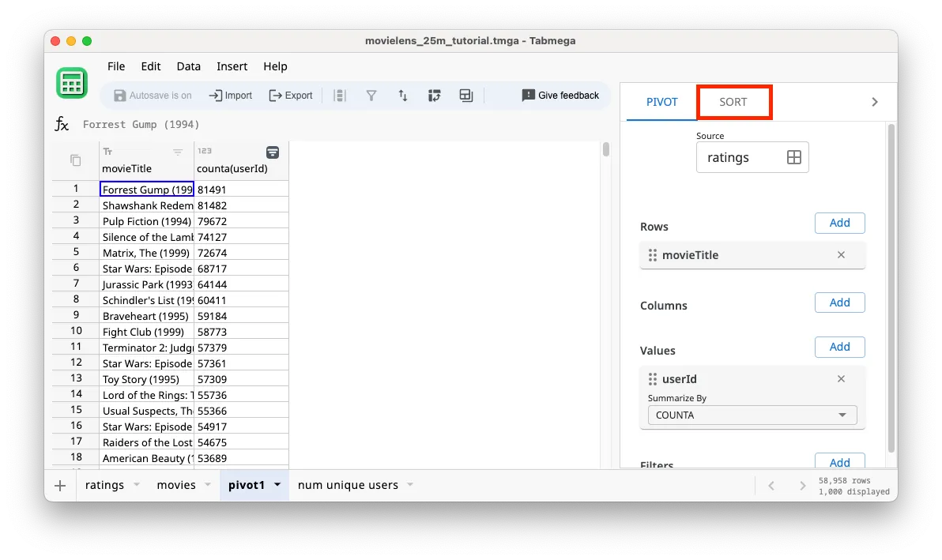Click the Pivot table icon in the toolbar

[434, 95]
